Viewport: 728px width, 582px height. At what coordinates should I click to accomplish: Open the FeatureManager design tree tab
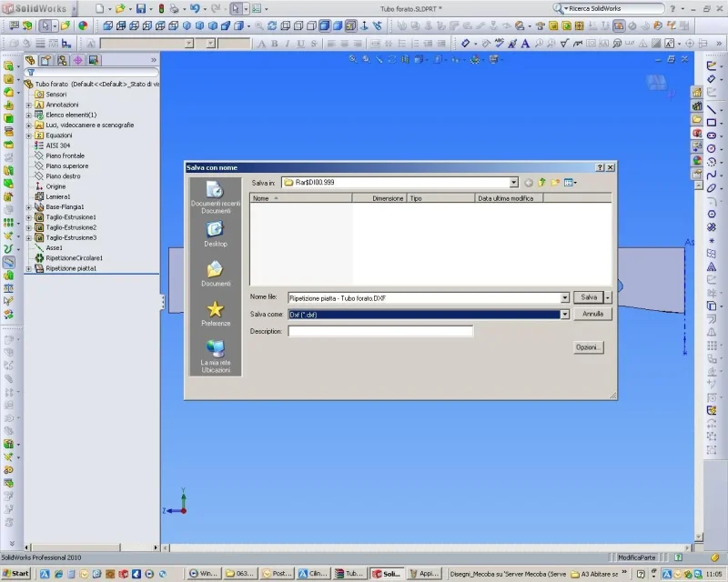30,60
